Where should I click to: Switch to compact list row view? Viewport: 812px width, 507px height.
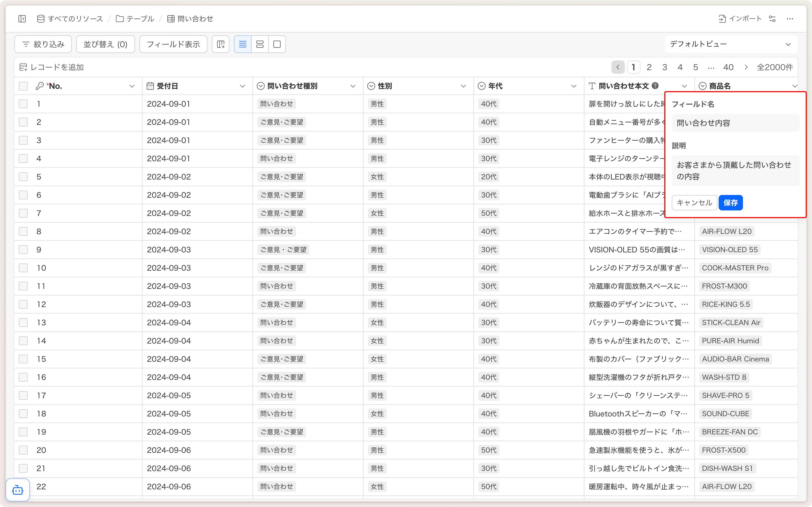pos(242,44)
